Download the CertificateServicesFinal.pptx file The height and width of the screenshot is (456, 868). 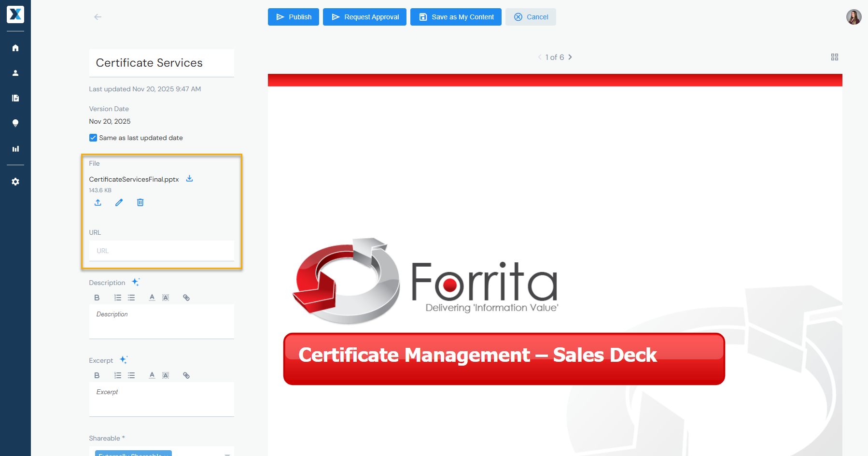190,179
